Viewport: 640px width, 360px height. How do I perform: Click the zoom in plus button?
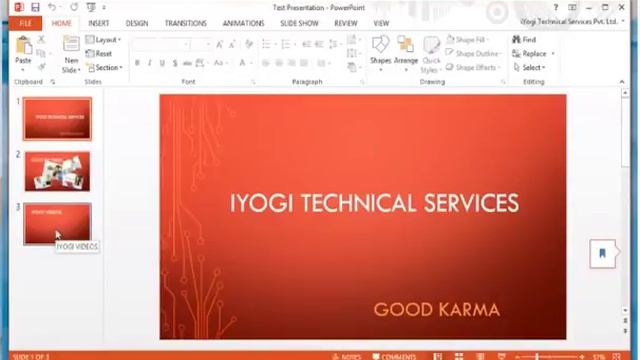(582, 357)
